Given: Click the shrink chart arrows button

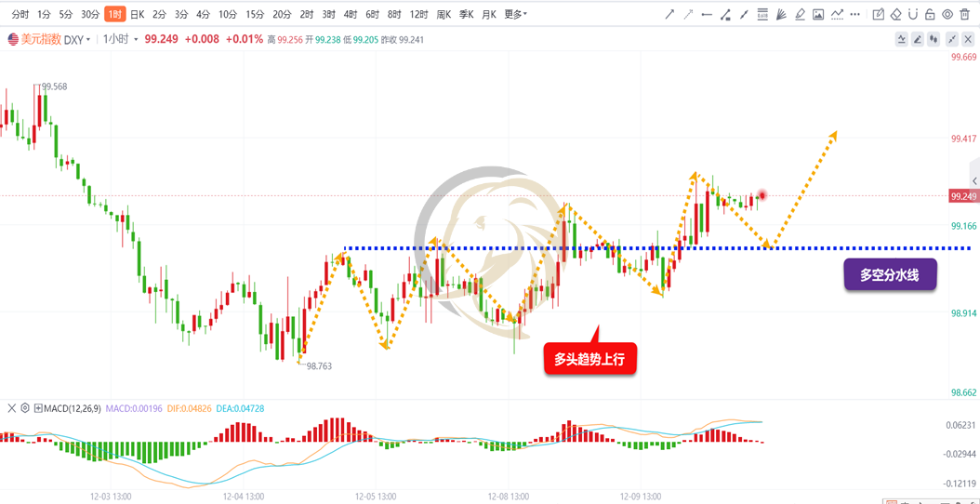Looking at the screenshot, I should pyautogui.click(x=952, y=39).
